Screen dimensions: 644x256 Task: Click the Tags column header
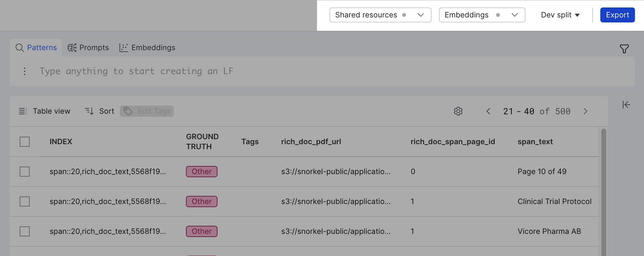click(x=250, y=142)
